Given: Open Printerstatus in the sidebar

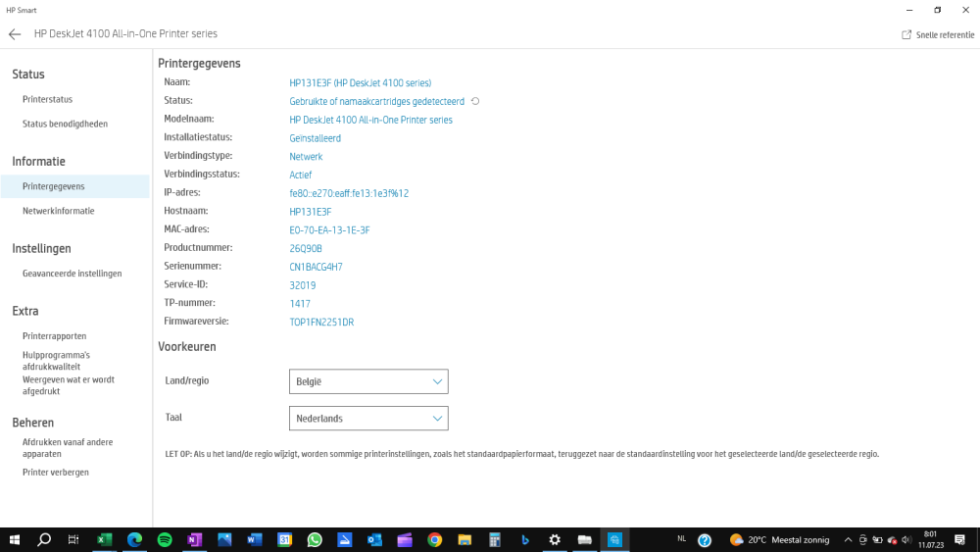Looking at the screenshot, I should click(x=47, y=99).
